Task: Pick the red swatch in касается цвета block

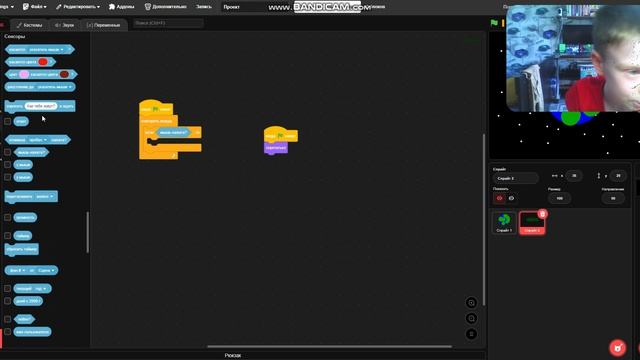Action: [x=43, y=62]
